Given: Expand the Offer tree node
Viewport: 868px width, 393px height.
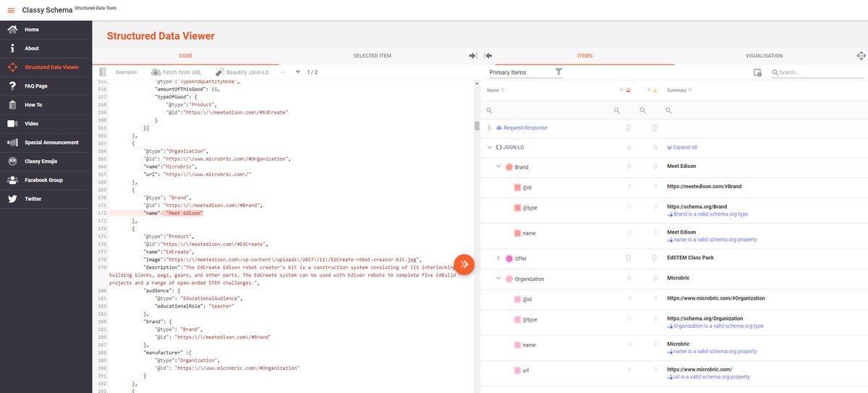Looking at the screenshot, I should pyautogui.click(x=498, y=258).
